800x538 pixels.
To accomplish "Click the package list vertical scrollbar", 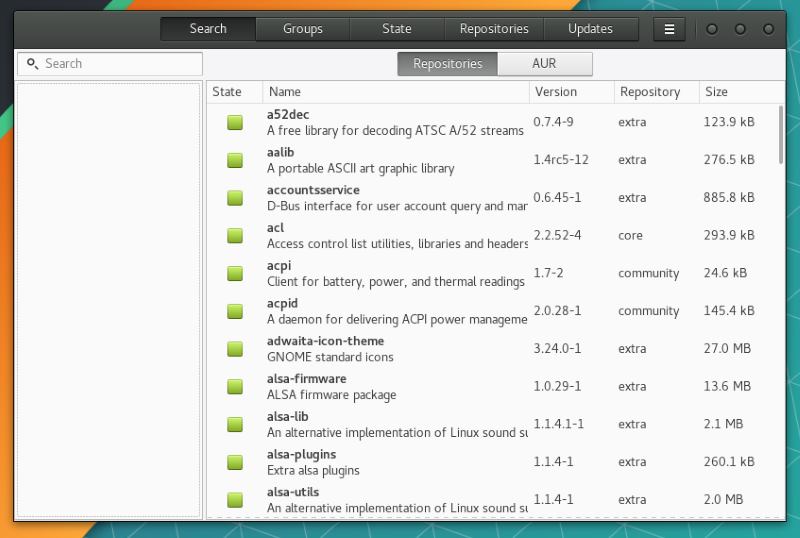I will pos(781,135).
